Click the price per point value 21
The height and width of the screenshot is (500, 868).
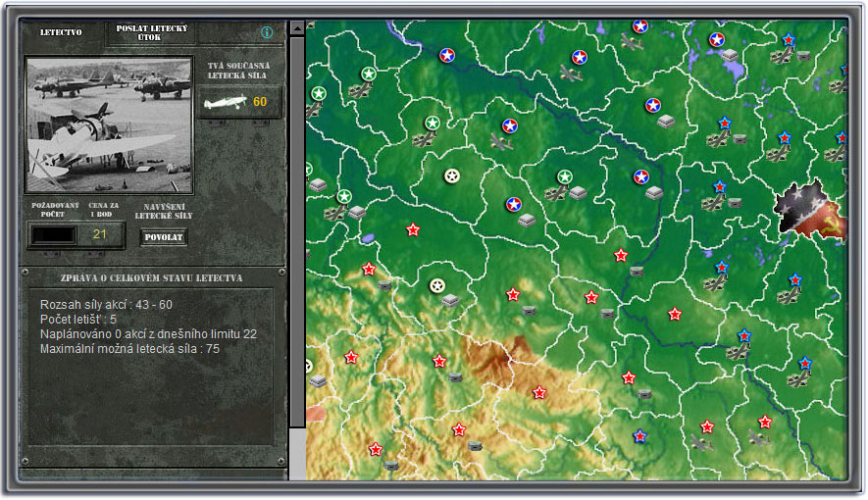(99, 234)
